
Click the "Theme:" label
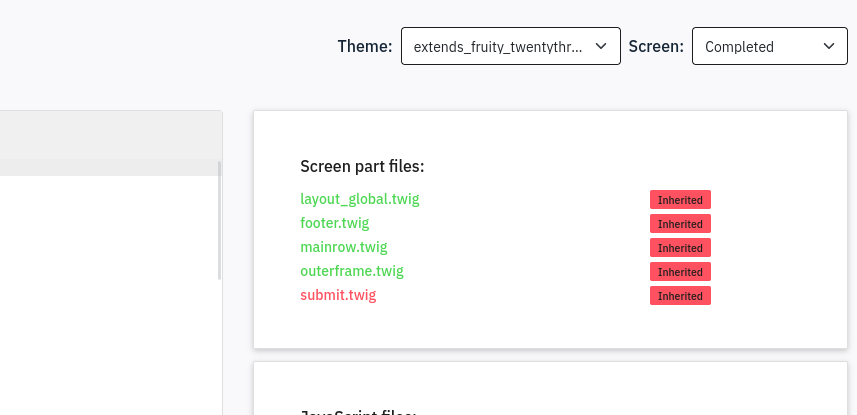pos(364,46)
